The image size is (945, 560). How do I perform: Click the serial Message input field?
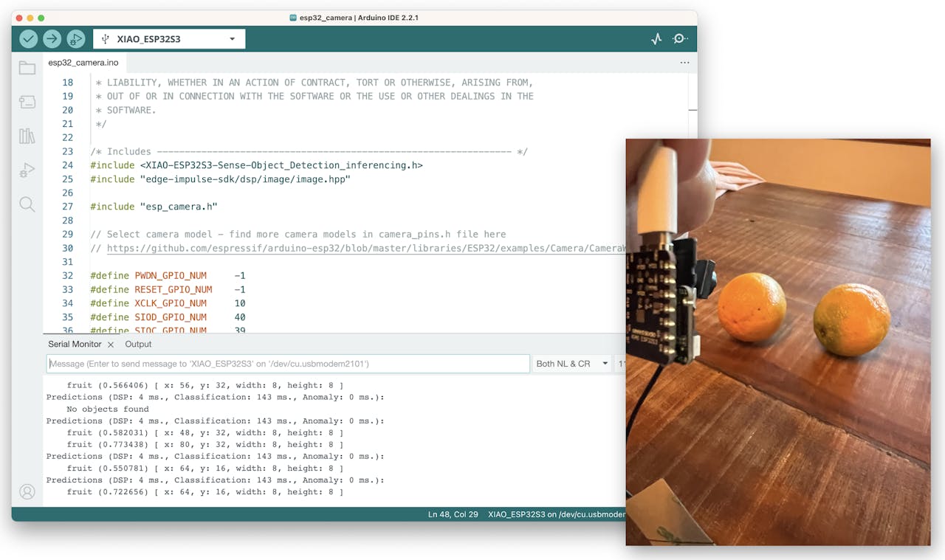click(288, 364)
